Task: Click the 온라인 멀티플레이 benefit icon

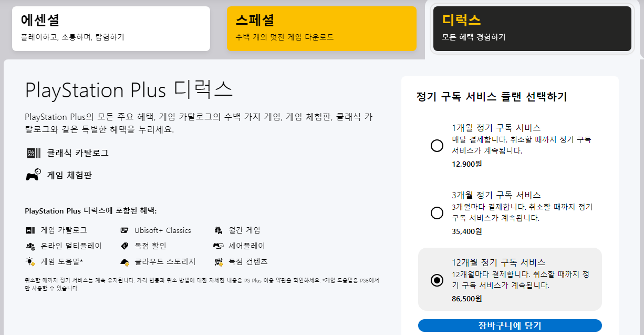Action: coord(30,246)
